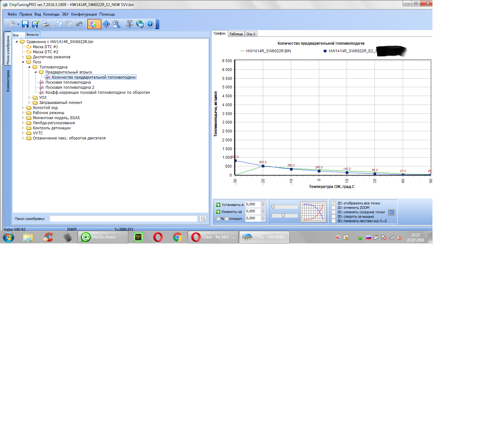Click the green arrow 'Установить в' button
Viewport: 504px width, 431px height.
[218, 205]
